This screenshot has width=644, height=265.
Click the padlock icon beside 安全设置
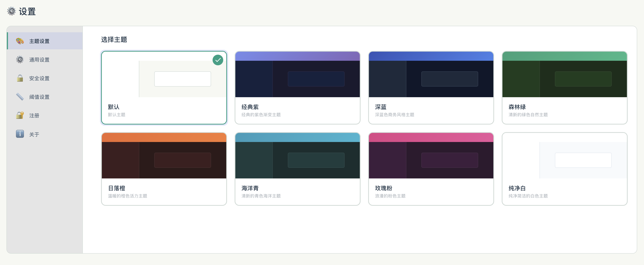(20, 78)
